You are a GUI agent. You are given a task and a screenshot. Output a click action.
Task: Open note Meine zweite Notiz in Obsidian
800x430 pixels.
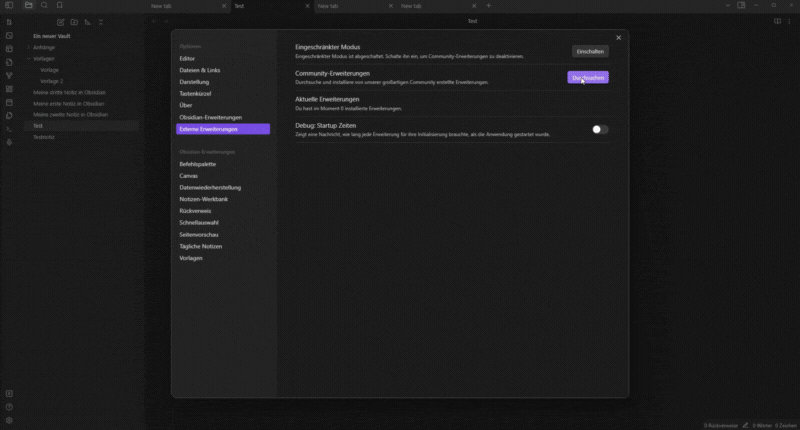(x=70, y=115)
